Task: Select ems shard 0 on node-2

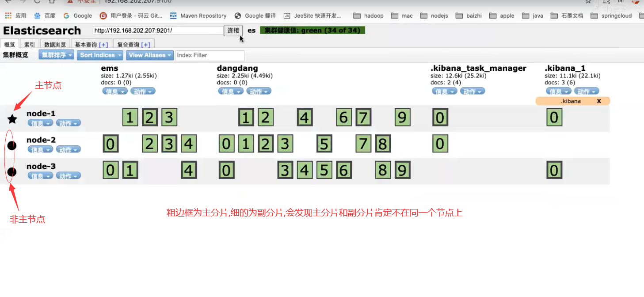Action: point(110,144)
